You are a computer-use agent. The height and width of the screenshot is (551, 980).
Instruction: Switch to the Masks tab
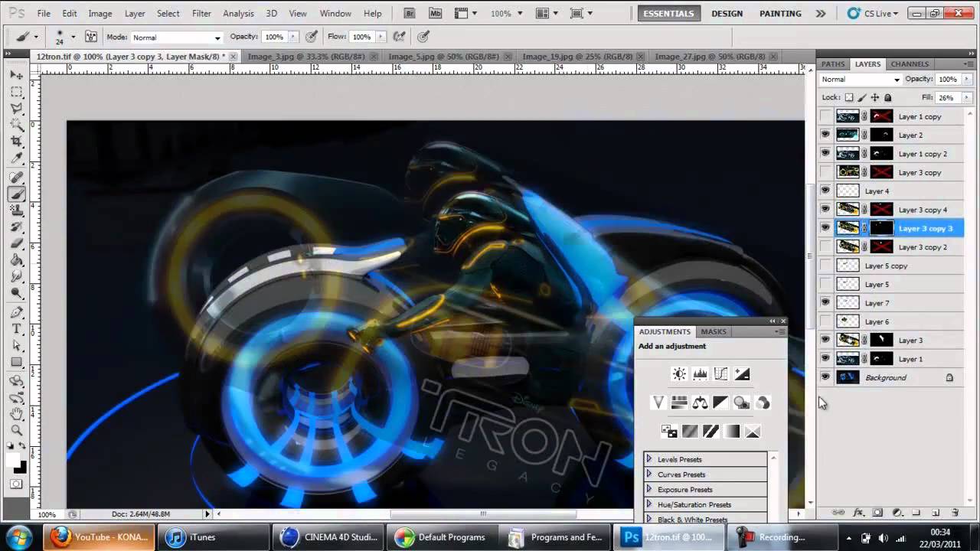[714, 331]
